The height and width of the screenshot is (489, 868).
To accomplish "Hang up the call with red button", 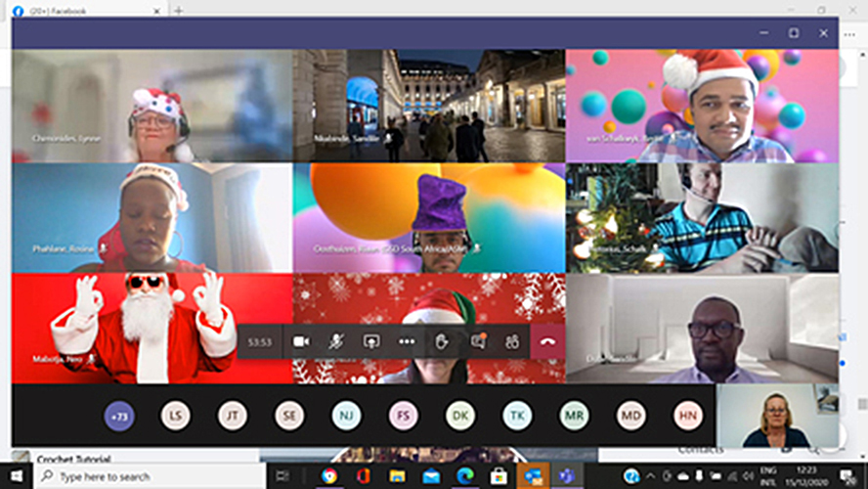I will pyautogui.click(x=547, y=341).
